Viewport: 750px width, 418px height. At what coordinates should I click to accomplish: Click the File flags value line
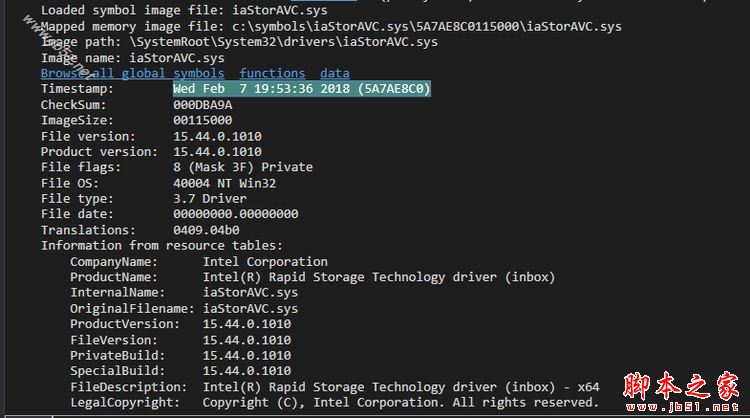click(243, 167)
